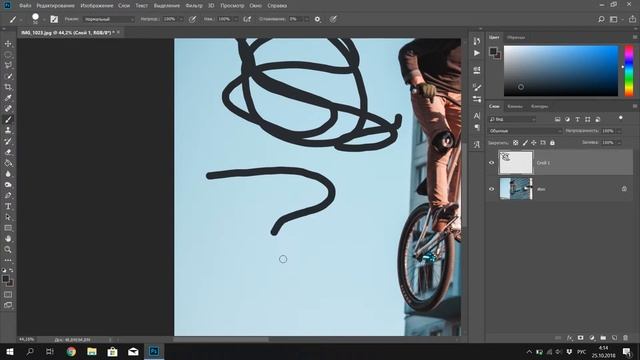Select the Move tool
Image resolution: width=640 pixels, height=360 pixels.
[x=8, y=44]
